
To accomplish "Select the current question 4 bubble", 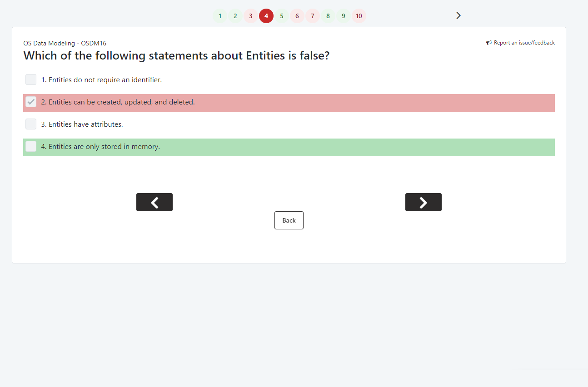I will click(x=266, y=16).
